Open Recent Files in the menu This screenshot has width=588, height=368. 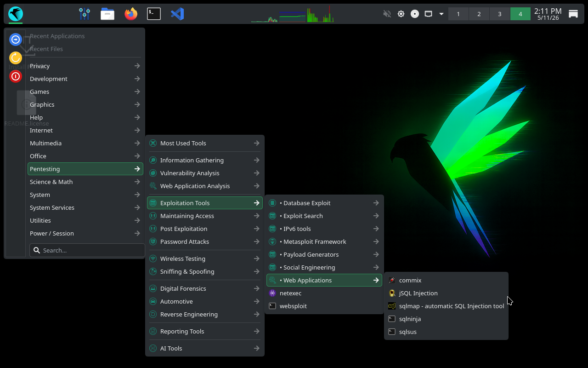click(85, 49)
